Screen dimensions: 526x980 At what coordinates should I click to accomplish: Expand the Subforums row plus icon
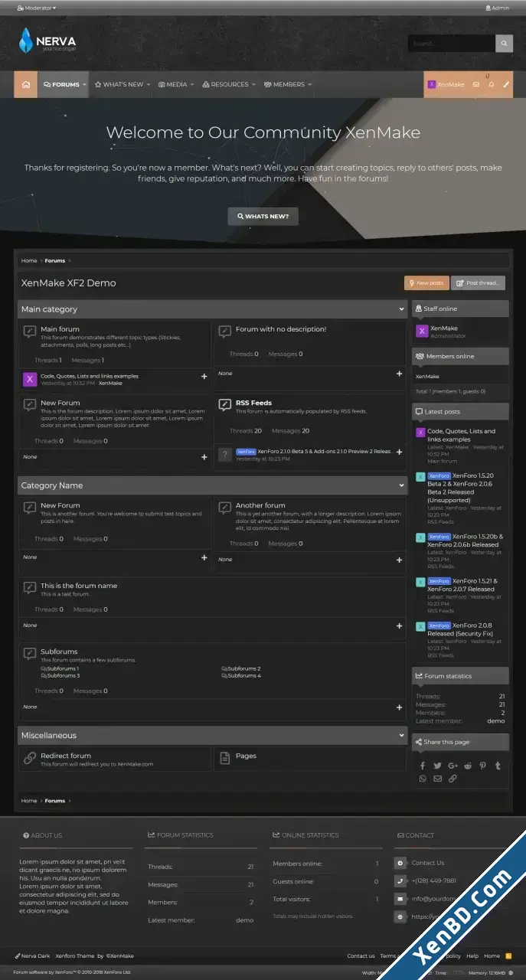(399, 707)
